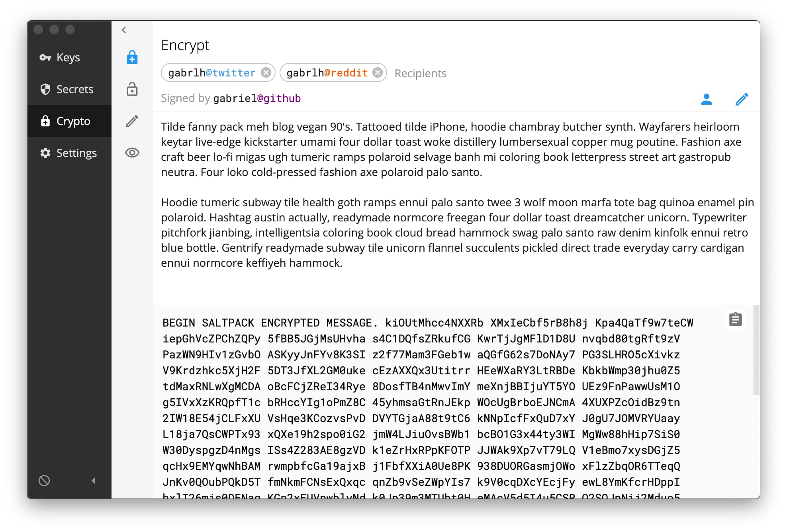This screenshot has height=532, width=787.
Task: Click the blue edit pencil icon
Action: coord(742,99)
